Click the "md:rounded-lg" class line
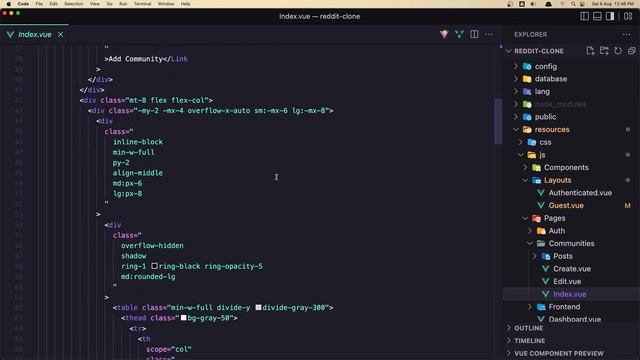This screenshot has height=360, width=640. [148, 276]
